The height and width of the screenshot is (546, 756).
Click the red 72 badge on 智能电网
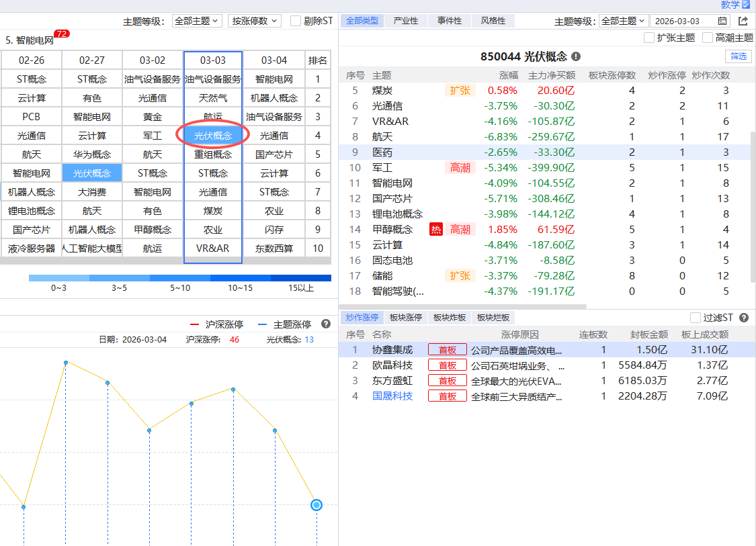pos(61,34)
